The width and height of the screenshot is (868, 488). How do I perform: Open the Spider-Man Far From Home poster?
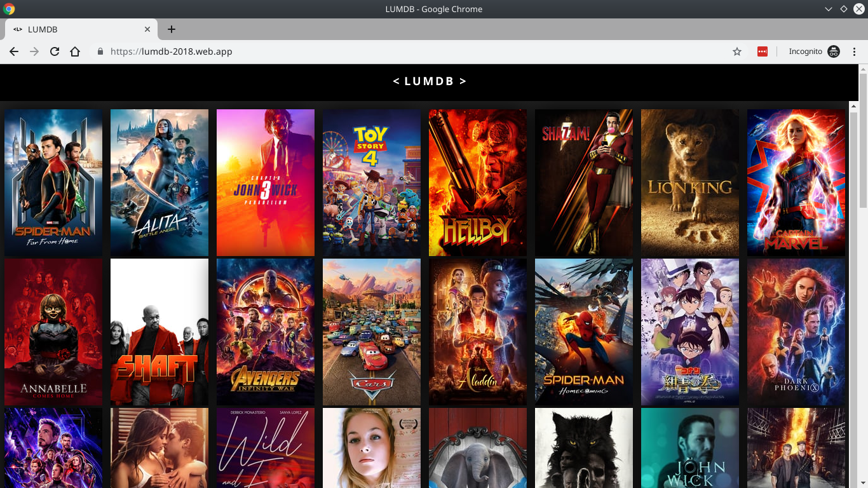pos(53,183)
